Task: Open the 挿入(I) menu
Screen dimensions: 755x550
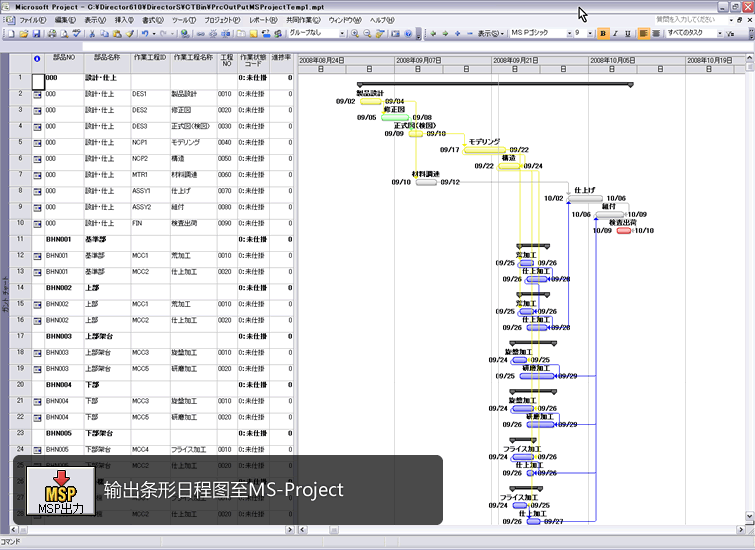Action: click(124, 20)
